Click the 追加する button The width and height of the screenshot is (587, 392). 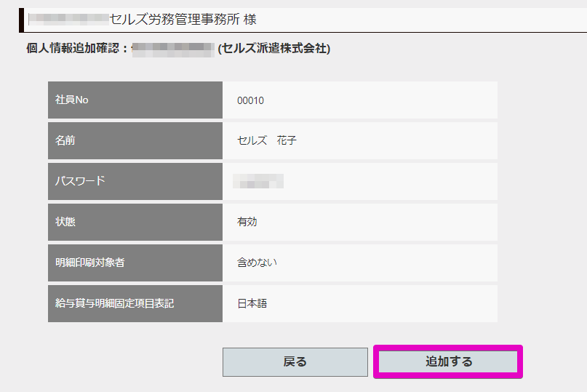coord(448,361)
